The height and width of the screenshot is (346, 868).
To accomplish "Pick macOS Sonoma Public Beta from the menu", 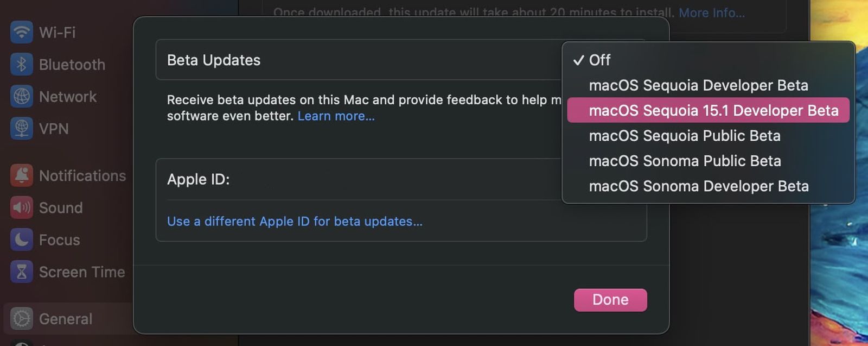I will [x=686, y=161].
